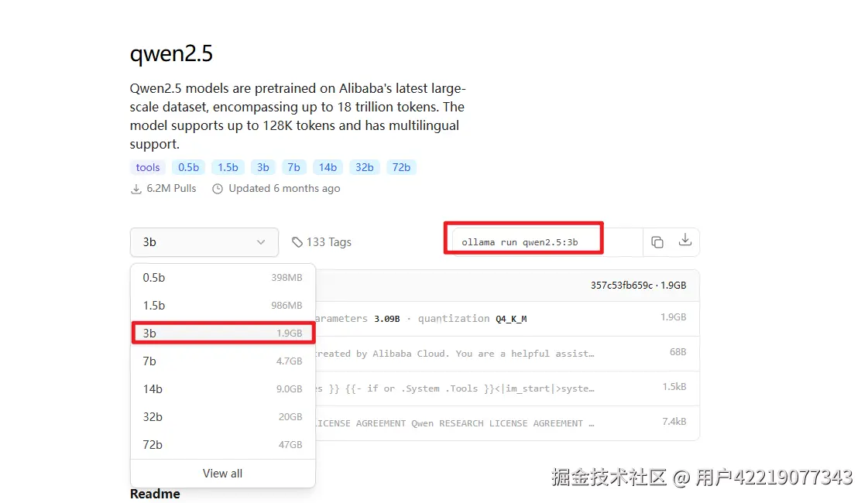
Task: Click the qwen2.5 page title
Action: coord(171,54)
